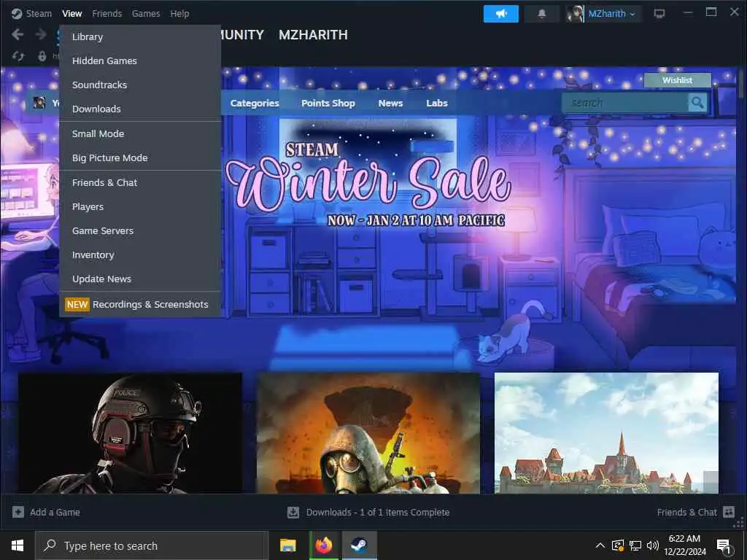This screenshot has width=747, height=560.
Task: Select Library from the View menu
Action: tap(140, 36)
